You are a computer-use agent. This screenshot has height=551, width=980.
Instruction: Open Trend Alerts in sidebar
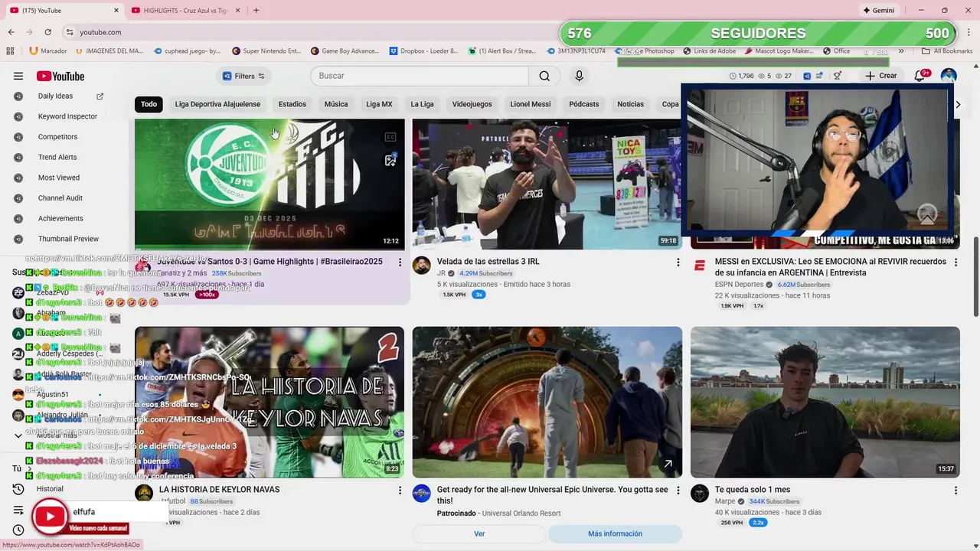pos(57,157)
